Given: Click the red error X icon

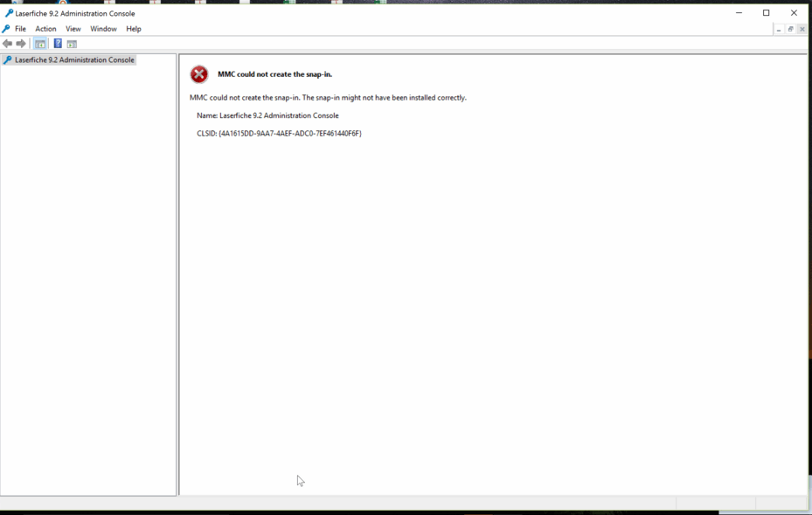Looking at the screenshot, I should [x=199, y=74].
